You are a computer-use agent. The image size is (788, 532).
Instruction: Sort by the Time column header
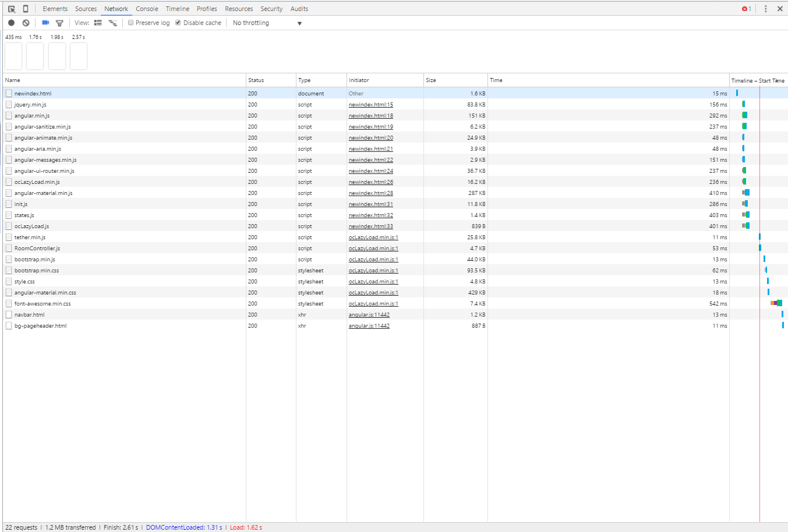609,80
